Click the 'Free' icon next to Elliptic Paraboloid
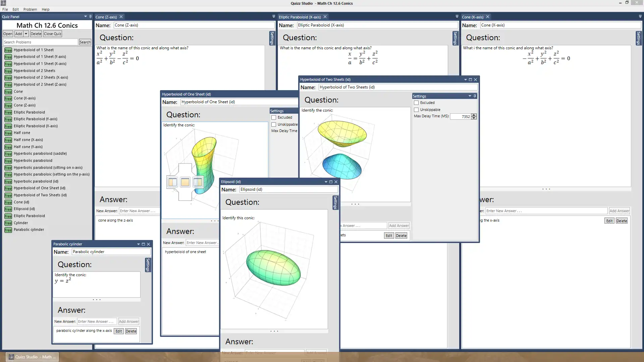The height and width of the screenshot is (362, 644). (x=7, y=112)
